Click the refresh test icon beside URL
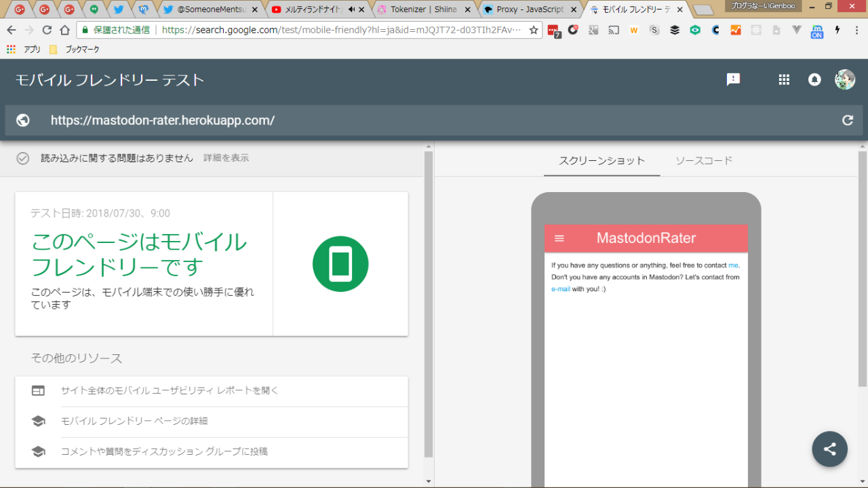868x488 pixels. point(847,120)
